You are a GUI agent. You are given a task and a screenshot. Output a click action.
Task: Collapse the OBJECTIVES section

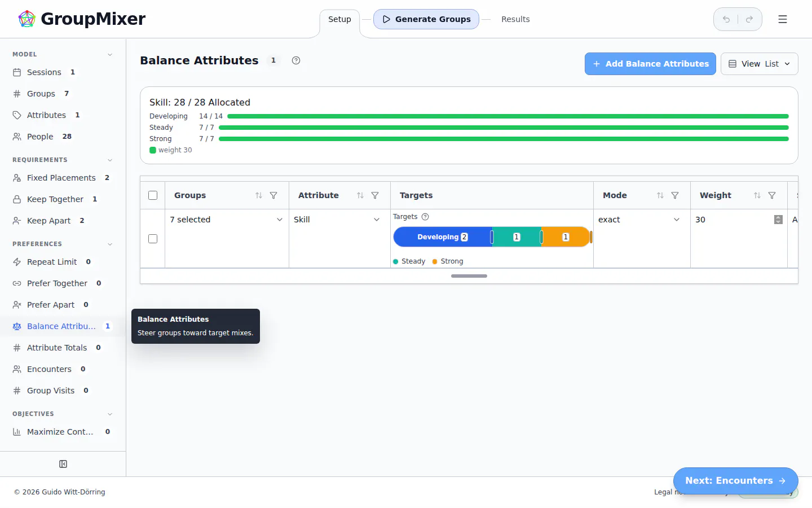tap(110, 414)
